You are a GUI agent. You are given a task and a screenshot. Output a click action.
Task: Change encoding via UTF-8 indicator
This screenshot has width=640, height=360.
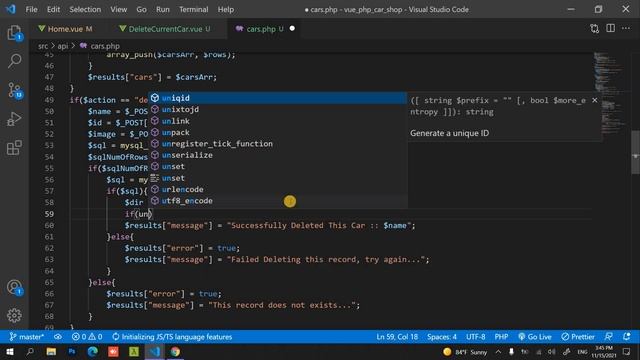(476, 337)
